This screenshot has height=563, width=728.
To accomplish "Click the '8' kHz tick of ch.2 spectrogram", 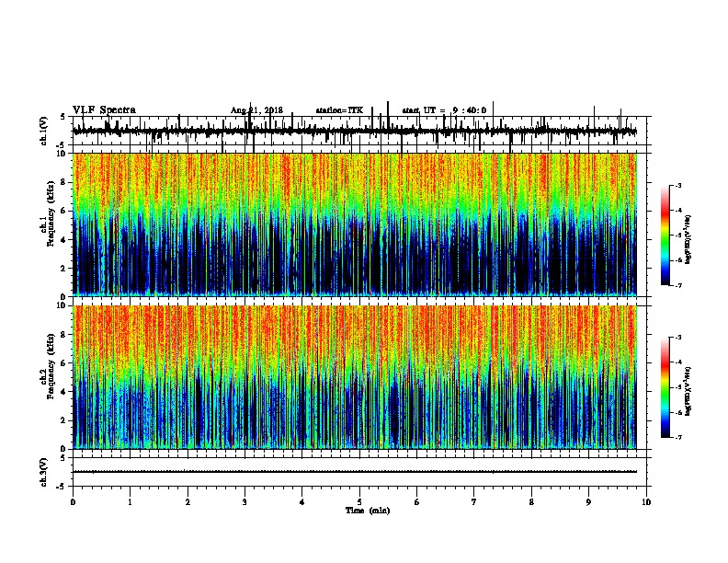I will pyautogui.click(x=64, y=335).
